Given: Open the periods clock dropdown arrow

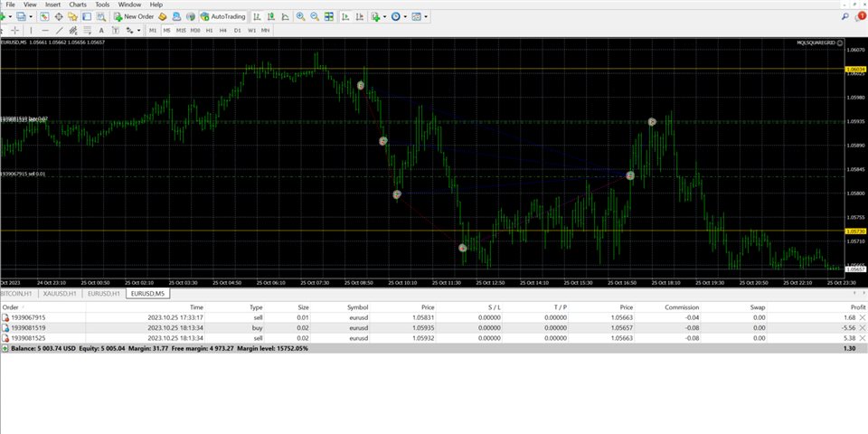Looking at the screenshot, I should tap(405, 16).
